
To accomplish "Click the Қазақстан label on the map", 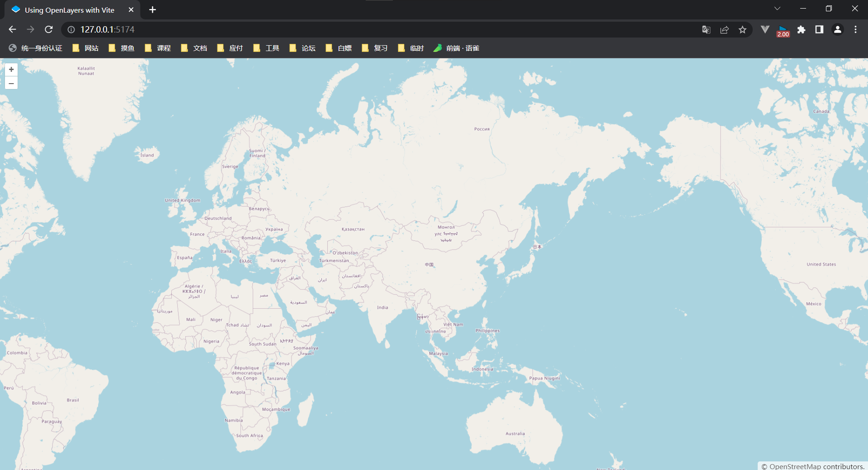I will [353, 229].
